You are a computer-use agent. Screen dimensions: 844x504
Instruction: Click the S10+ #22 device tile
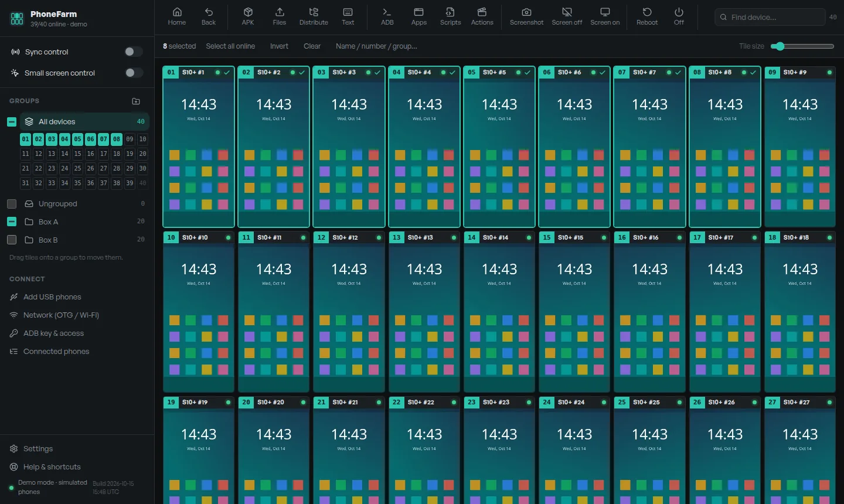coord(424,450)
